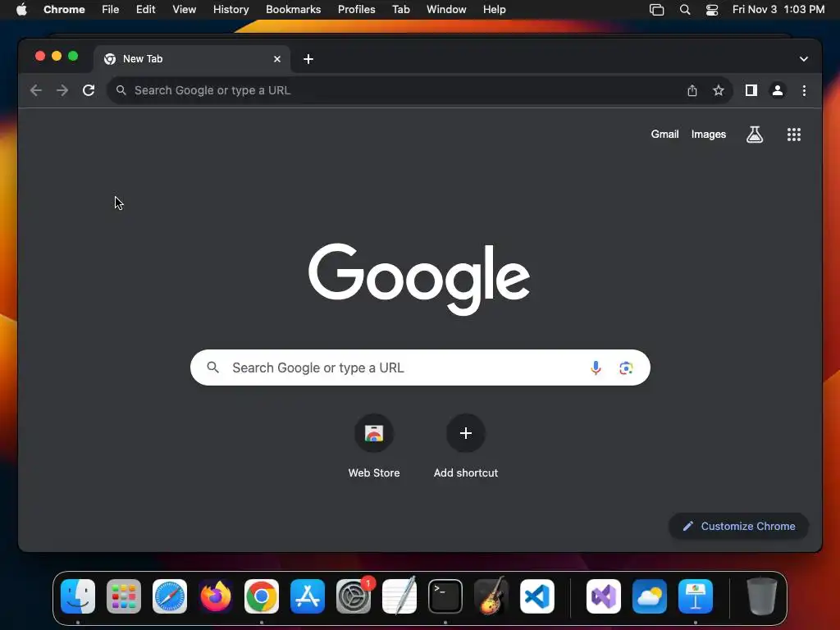
Task: Bookmark this tab with star icon
Action: [719, 90]
